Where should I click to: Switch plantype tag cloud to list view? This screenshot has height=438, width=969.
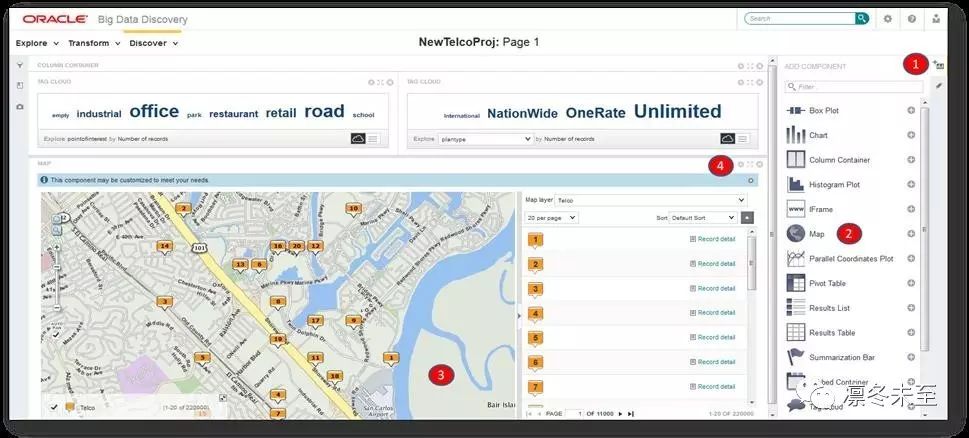pos(742,139)
